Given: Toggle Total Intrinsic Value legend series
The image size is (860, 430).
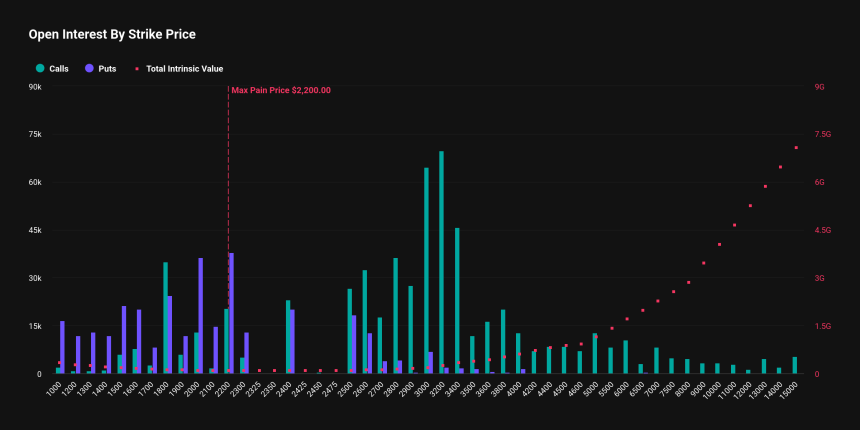Looking at the screenshot, I should pos(179,69).
